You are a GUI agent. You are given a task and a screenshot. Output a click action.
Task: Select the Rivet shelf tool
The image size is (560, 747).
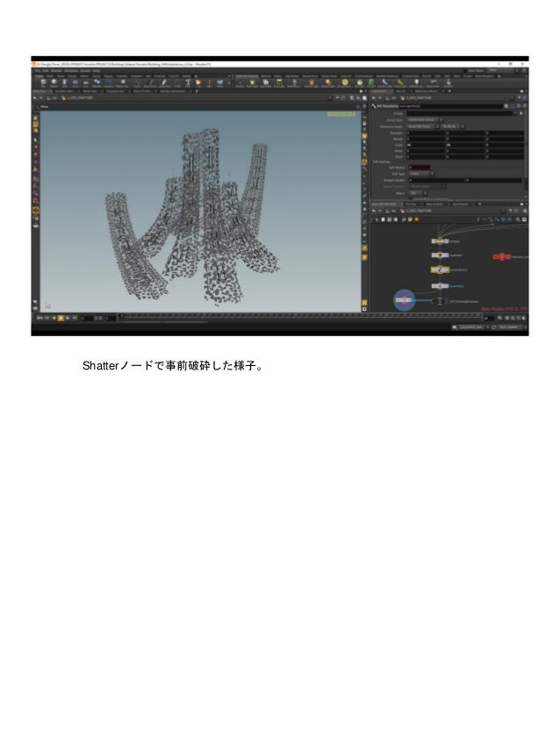[219, 83]
